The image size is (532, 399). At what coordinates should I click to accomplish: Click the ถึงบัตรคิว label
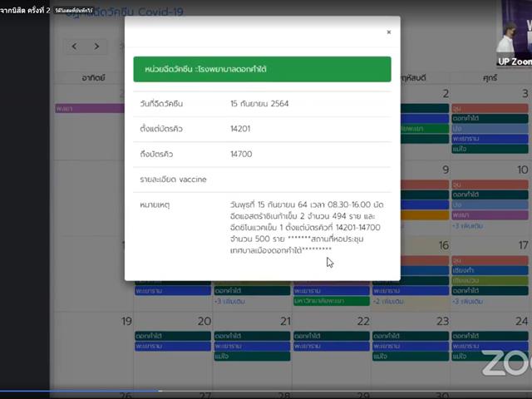pyautogui.click(x=156, y=155)
